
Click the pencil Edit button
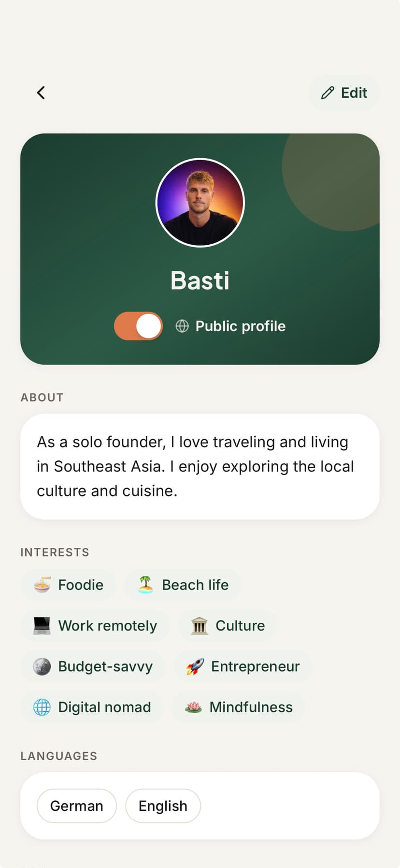point(344,93)
